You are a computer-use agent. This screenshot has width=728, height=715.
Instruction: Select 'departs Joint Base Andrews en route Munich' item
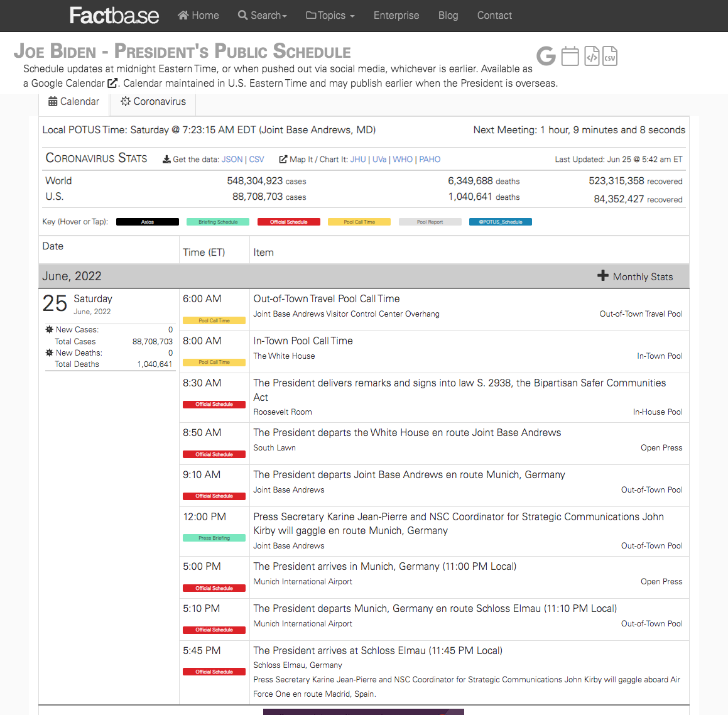pos(409,474)
